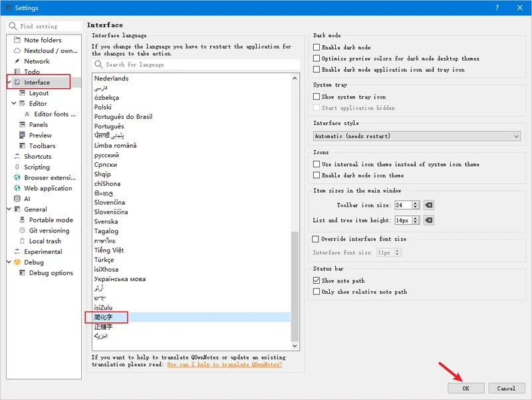Click the Find setting magnifier icon
Screen dimensions: 532x400
coord(13,26)
